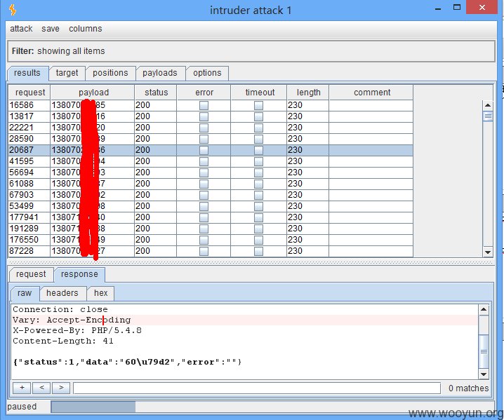The width and height of the screenshot is (504, 420).
Task: Toggle timeout checkbox for request 56694
Action: click(259, 172)
